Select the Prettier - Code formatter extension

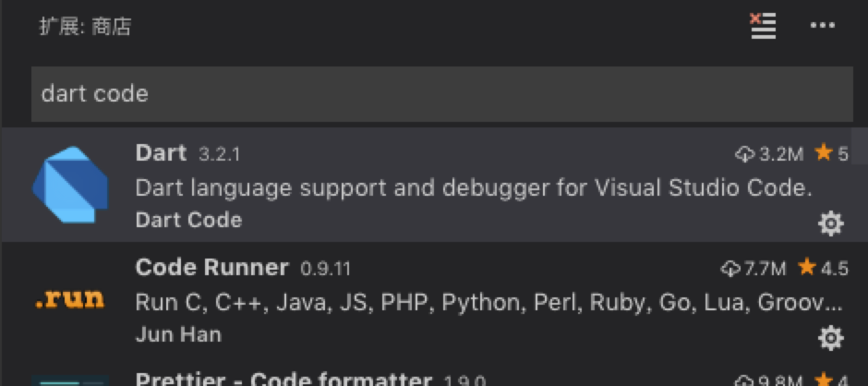434,379
